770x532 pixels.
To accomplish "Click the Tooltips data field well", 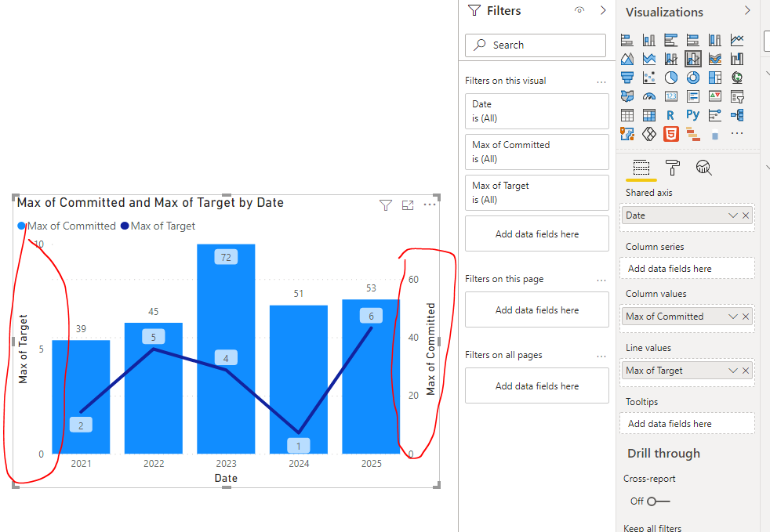I will (x=688, y=424).
